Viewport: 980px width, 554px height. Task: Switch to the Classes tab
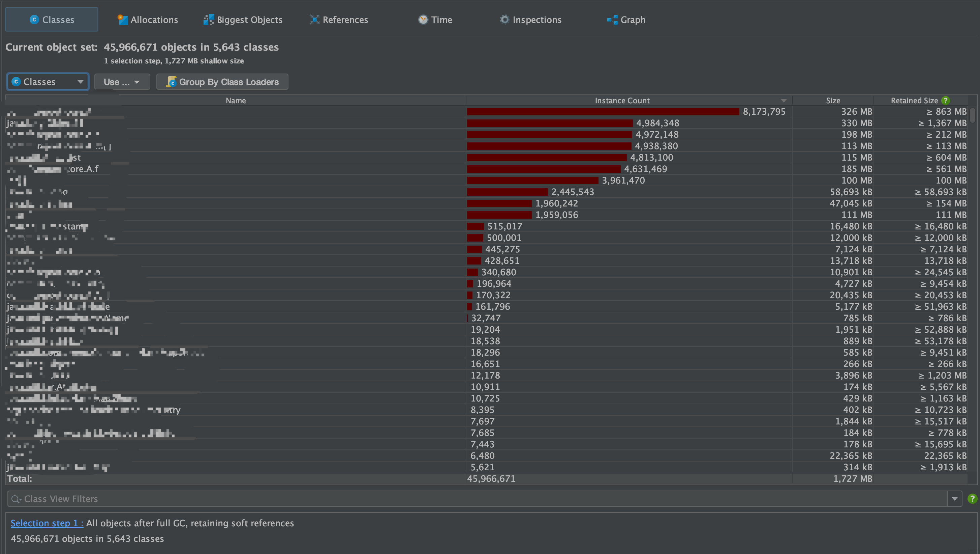click(x=52, y=20)
